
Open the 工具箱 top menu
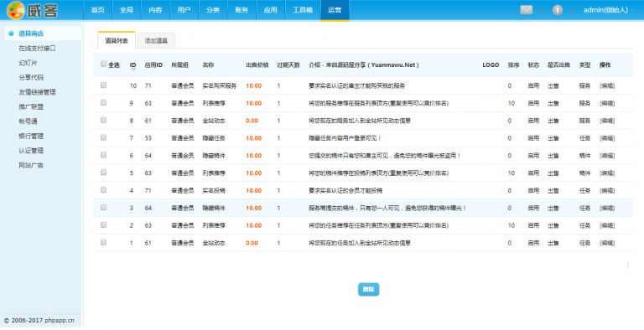[x=303, y=10]
